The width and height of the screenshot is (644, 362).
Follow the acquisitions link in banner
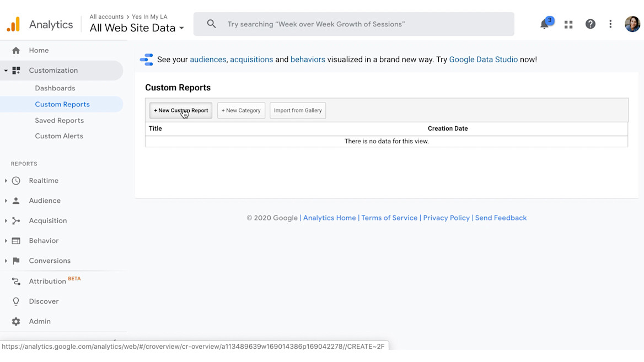click(251, 60)
